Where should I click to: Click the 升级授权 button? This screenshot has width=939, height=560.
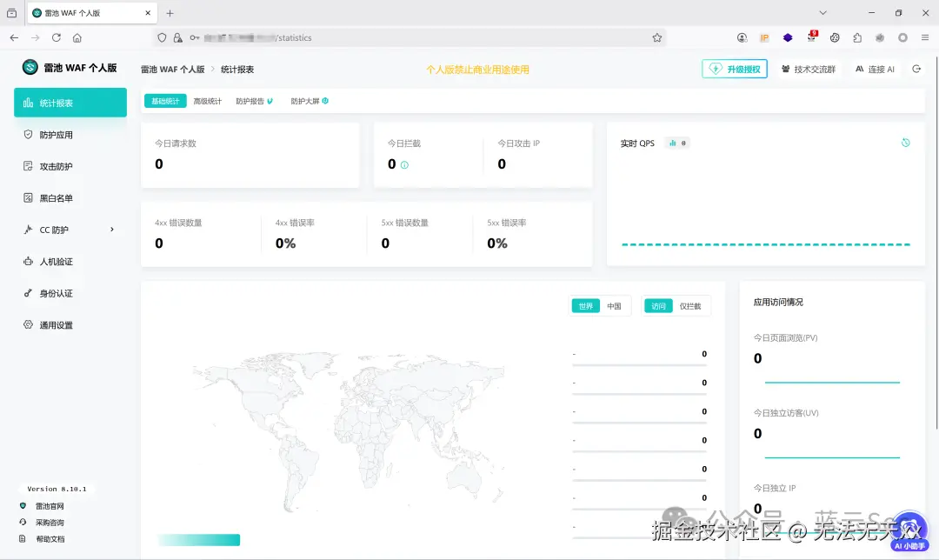734,69
